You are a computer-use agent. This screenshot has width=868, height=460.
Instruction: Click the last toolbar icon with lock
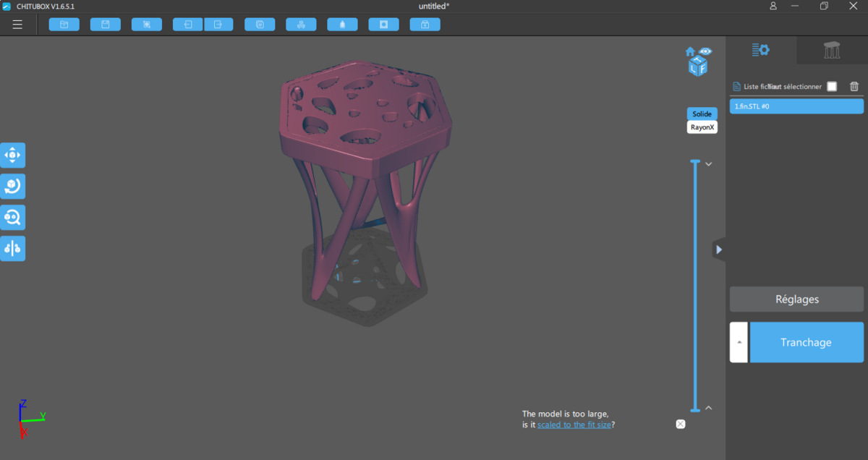click(x=425, y=25)
